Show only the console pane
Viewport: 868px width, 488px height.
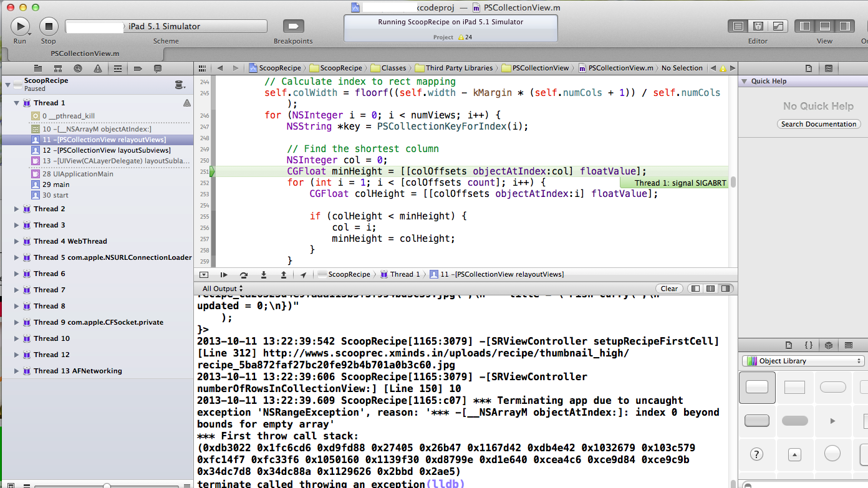click(725, 289)
